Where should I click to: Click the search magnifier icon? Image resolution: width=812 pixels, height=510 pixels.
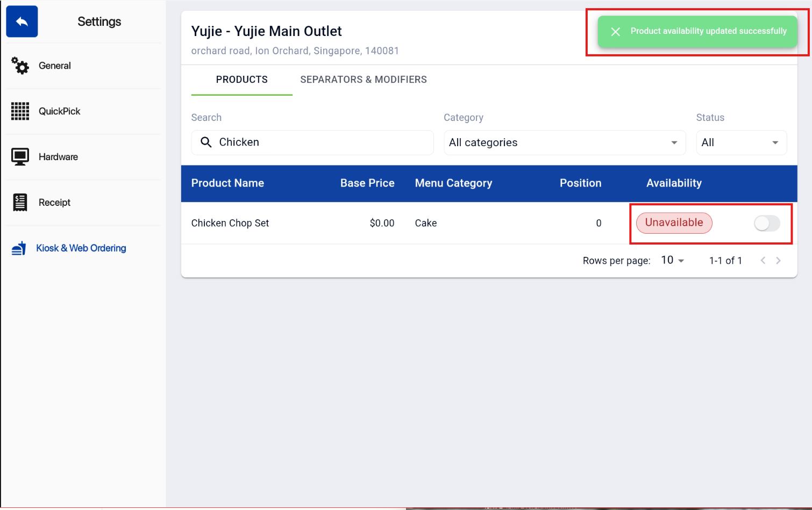(206, 142)
